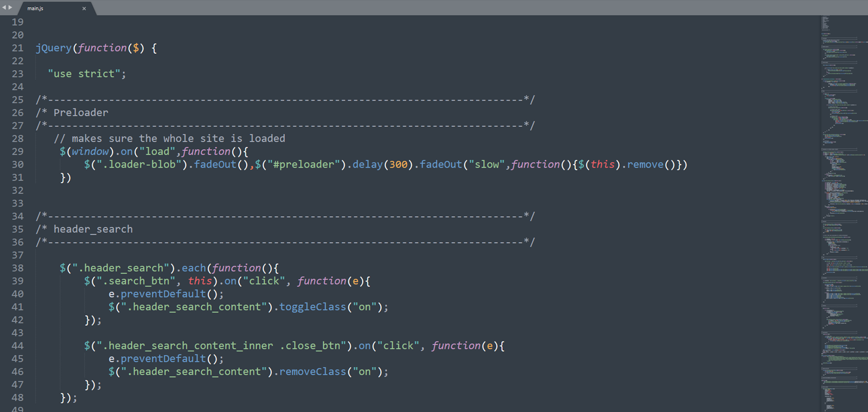Click the first fadeOut method after .loader-blob

[216, 164]
